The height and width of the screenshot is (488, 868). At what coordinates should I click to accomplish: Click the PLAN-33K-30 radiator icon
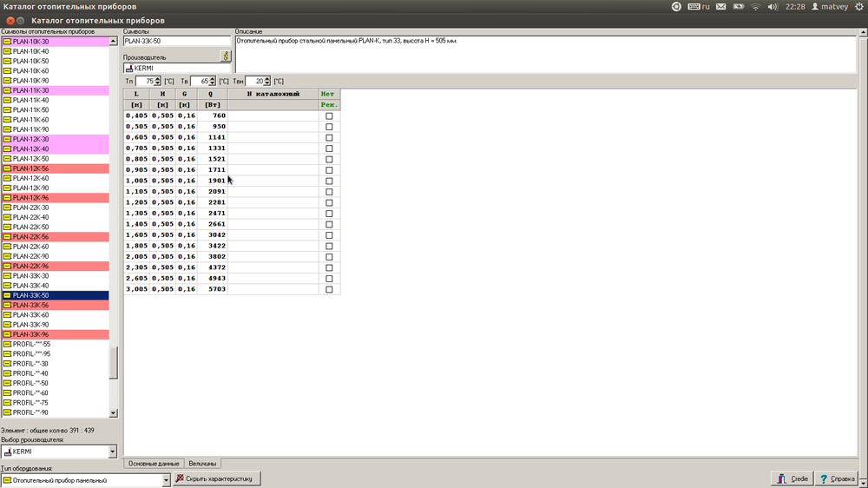click(7, 275)
